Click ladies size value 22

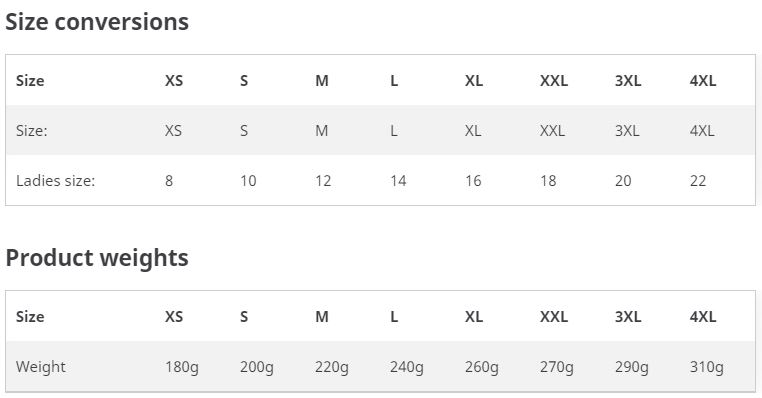coord(698,181)
